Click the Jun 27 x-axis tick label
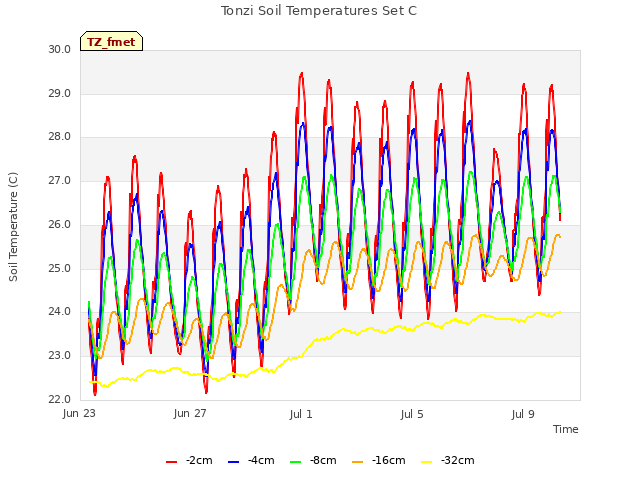The image size is (640, 480). [190, 414]
